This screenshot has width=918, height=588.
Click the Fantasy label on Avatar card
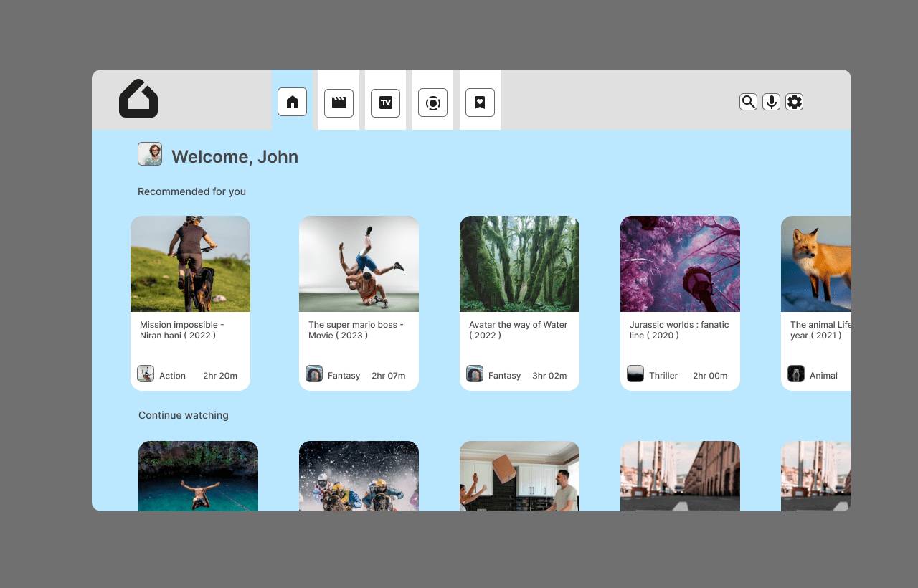(x=504, y=375)
